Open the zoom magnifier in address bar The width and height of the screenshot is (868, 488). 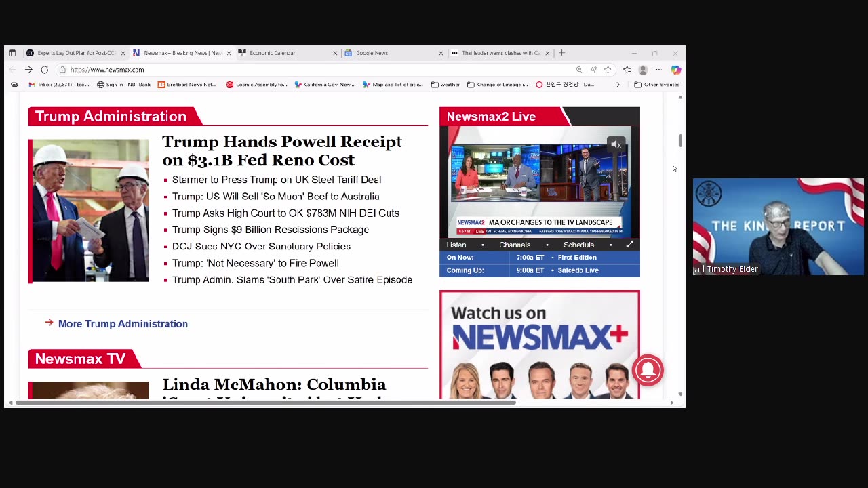click(579, 70)
